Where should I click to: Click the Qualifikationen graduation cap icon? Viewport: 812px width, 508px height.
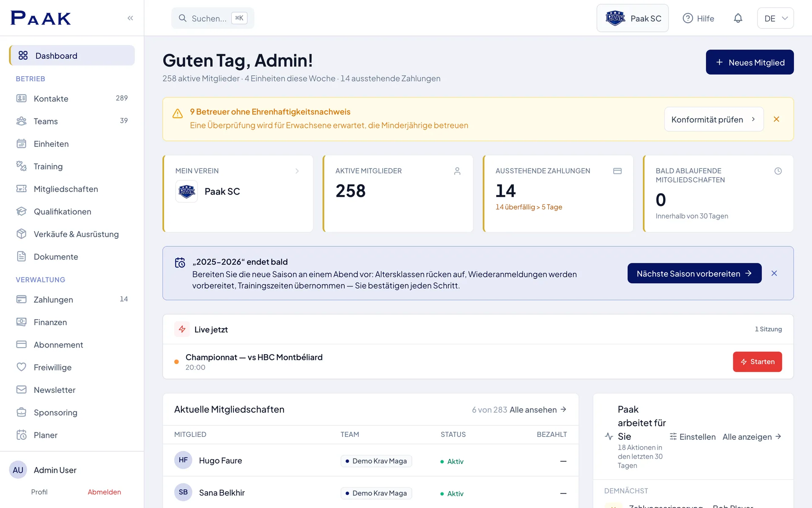pos(21,211)
